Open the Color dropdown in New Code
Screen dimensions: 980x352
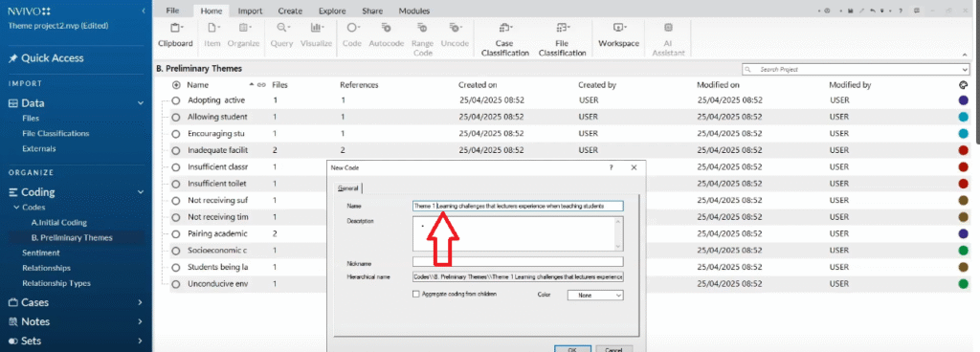tap(595, 295)
